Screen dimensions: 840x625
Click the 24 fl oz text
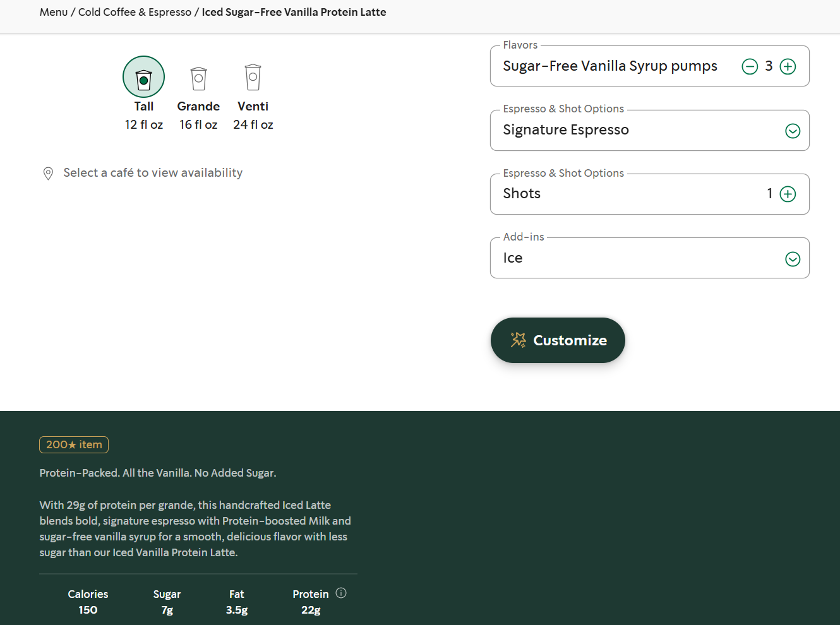(x=253, y=124)
